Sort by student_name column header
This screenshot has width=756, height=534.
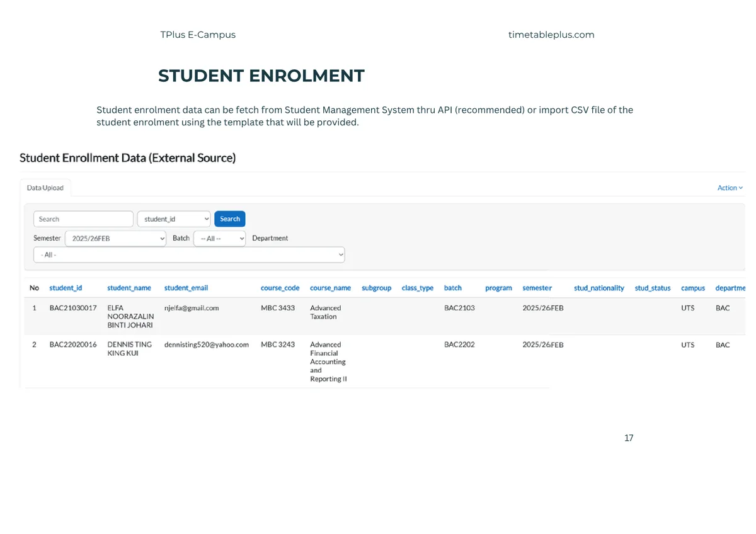[x=129, y=288]
